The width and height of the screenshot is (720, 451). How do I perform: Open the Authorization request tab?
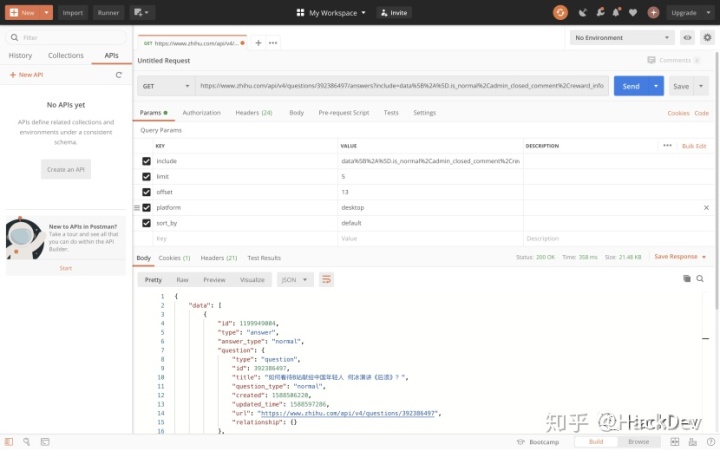201,113
